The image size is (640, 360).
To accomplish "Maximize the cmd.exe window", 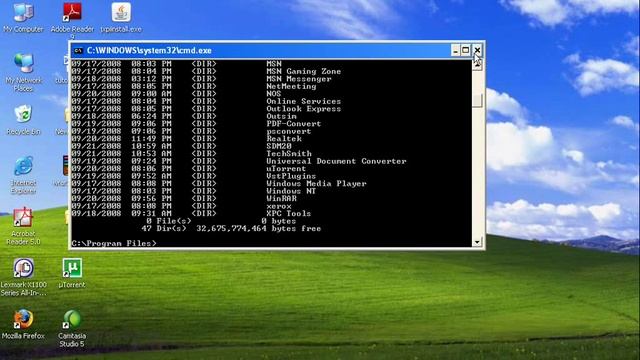I will click(466, 50).
